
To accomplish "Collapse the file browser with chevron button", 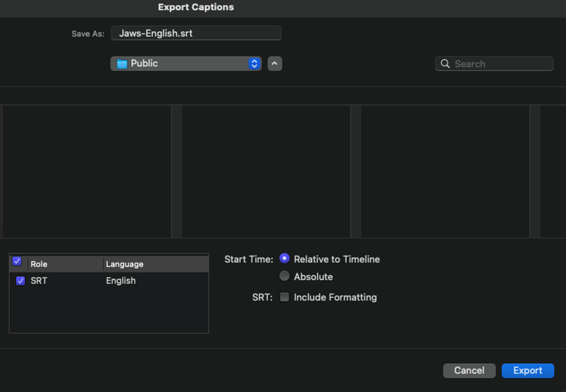I will 275,64.
